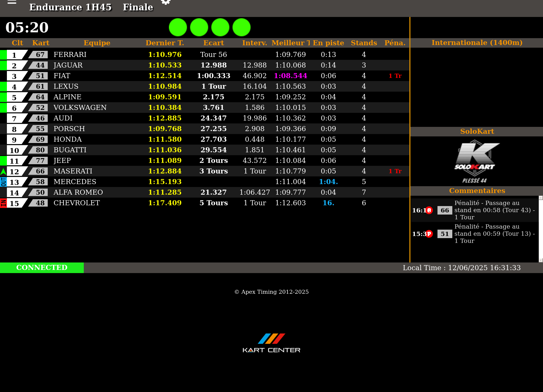Image resolution: width=543 pixels, height=392 pixels.
Task: Sort by the Clt column header
Action: (x=17, y=43)
